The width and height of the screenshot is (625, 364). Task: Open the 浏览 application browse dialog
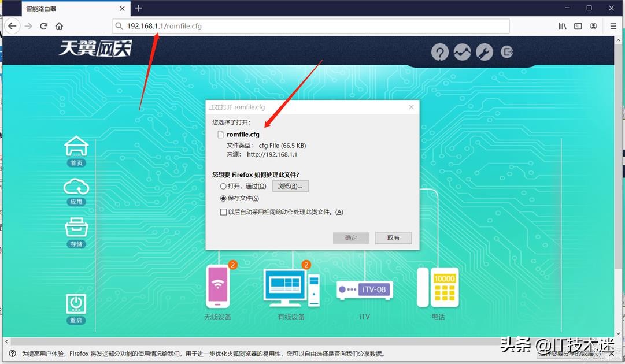click(290, 185)
